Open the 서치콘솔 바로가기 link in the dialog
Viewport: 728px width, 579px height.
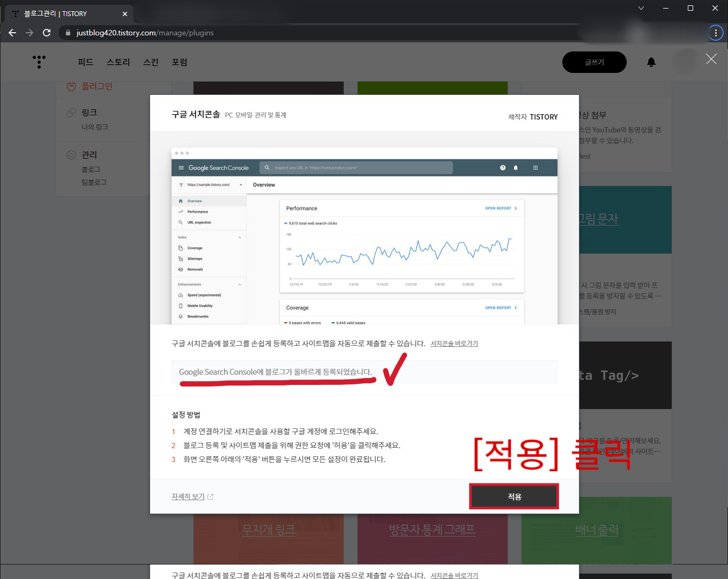pyautogui.click(x=454, y=344)
